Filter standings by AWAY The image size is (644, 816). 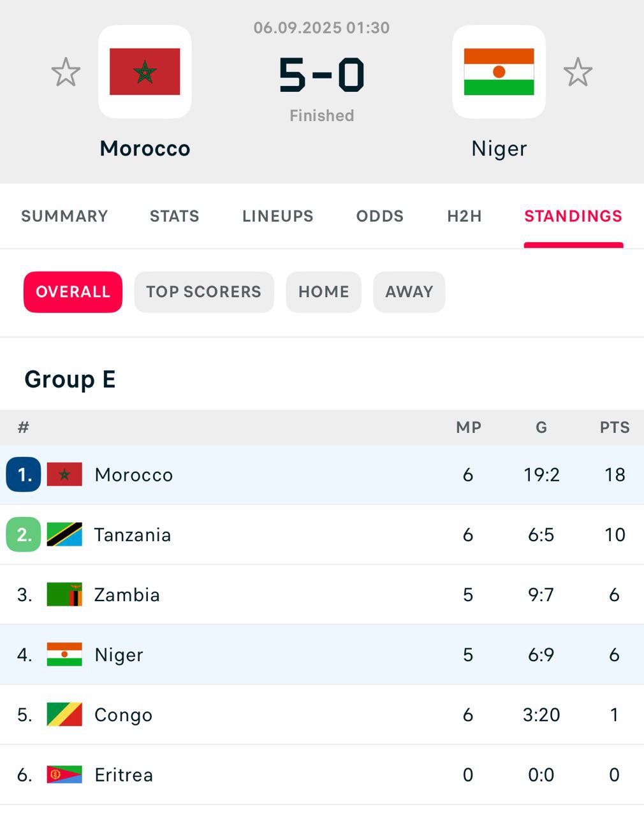point(409,292)
